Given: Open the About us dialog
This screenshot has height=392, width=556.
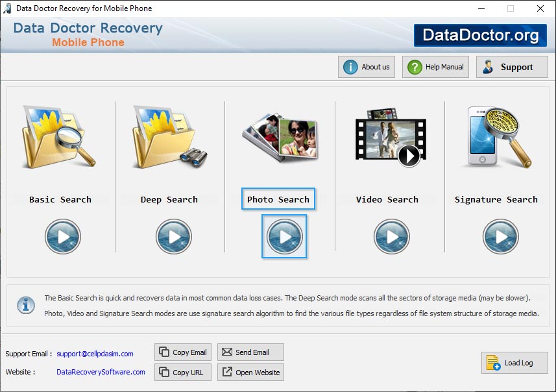Looking at the screenshot, I should point(367,67).
